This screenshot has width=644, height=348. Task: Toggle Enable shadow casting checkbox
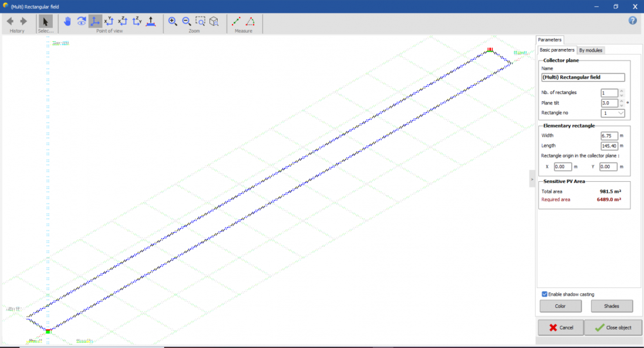tap(545, 294)
